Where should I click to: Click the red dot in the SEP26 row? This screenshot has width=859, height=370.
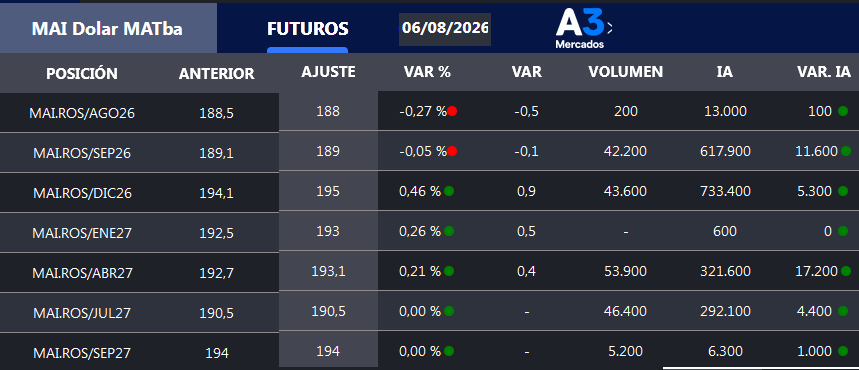click(x=452, y=151)
